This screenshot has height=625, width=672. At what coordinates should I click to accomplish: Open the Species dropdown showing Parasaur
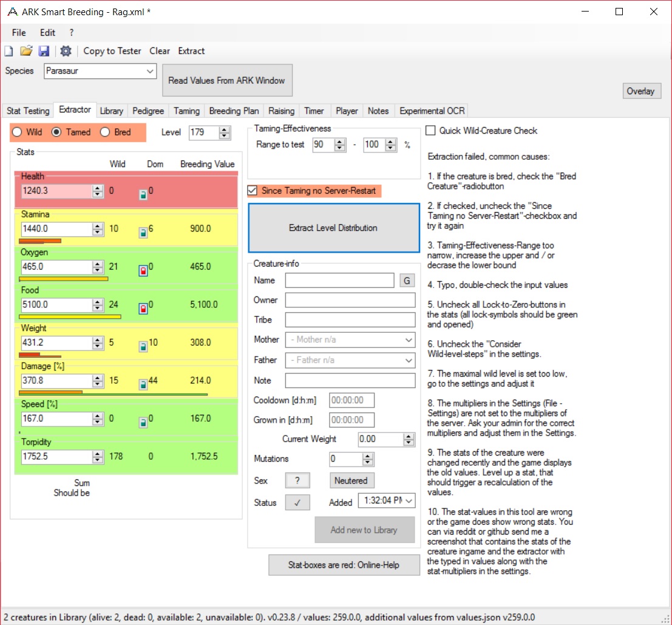click(151, 72)
